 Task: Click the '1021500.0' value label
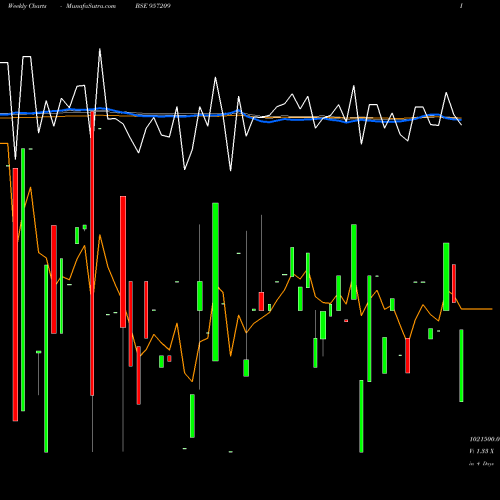(x=485, y=439)
